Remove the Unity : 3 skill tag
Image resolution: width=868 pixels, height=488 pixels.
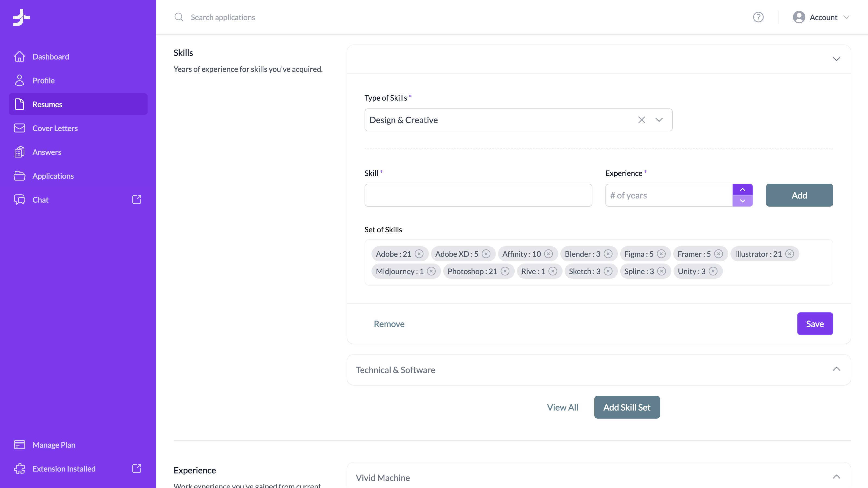(713, 271)
